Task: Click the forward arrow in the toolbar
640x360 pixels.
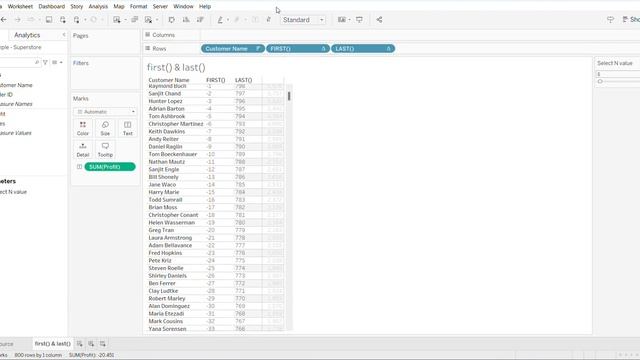Action: click(18, 20)
